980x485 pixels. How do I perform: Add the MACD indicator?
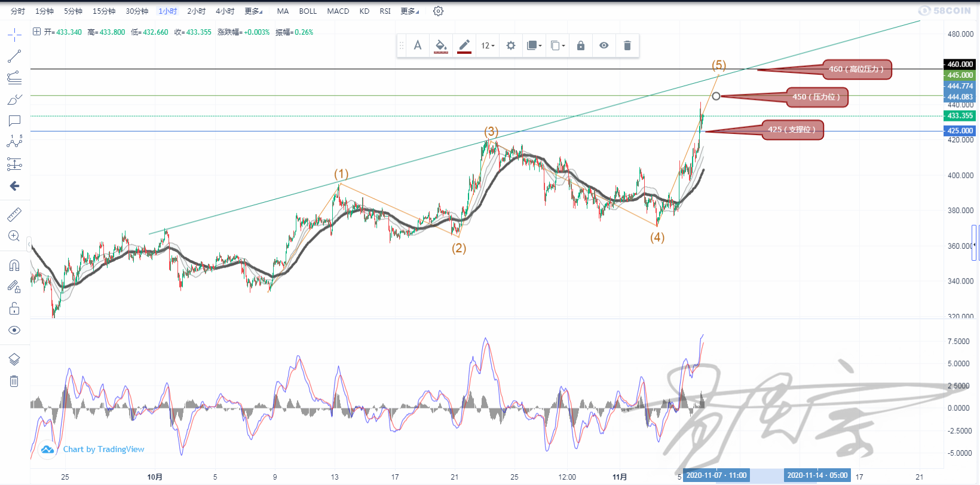point(338,11)
